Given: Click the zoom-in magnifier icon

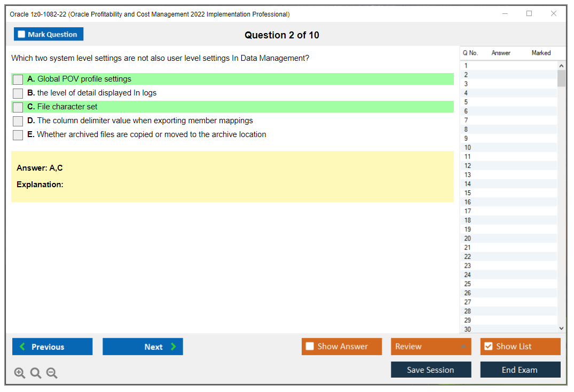Looking at the screenshot, I should 20,373.
